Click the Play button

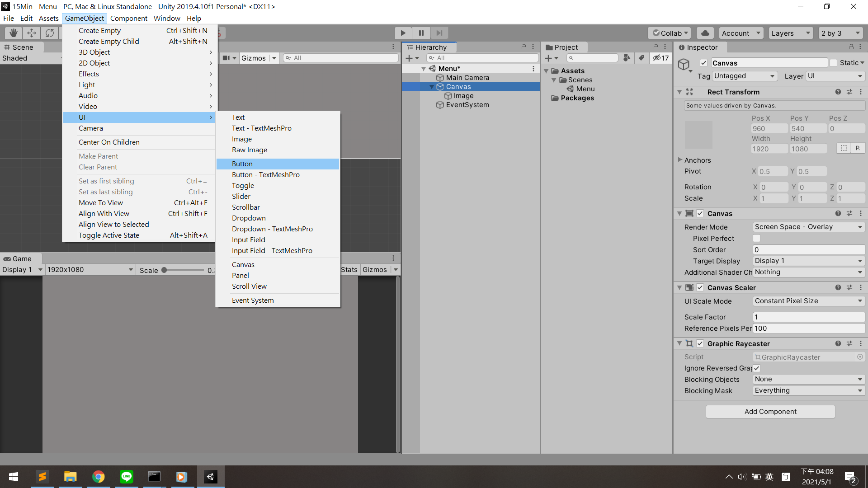pyautogui.click(x=403, y=33)
